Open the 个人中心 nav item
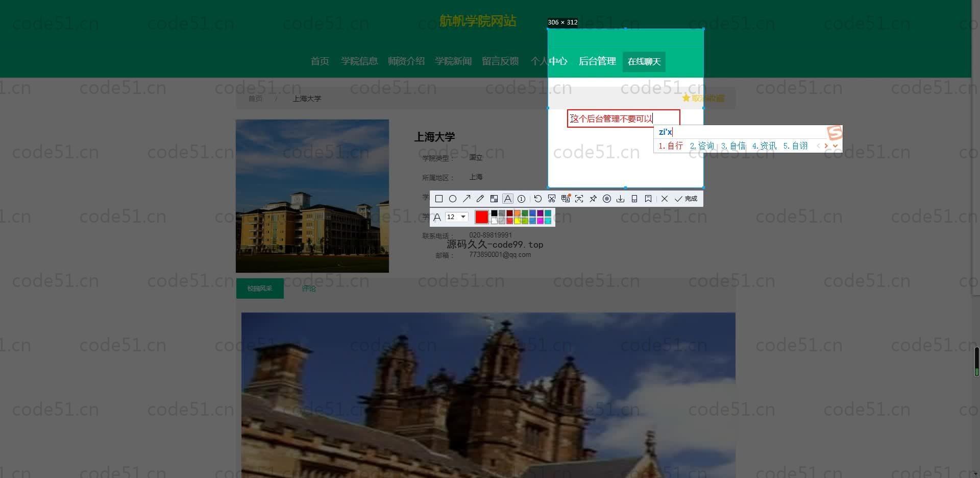Screen dimensions: 980x478 549,61
